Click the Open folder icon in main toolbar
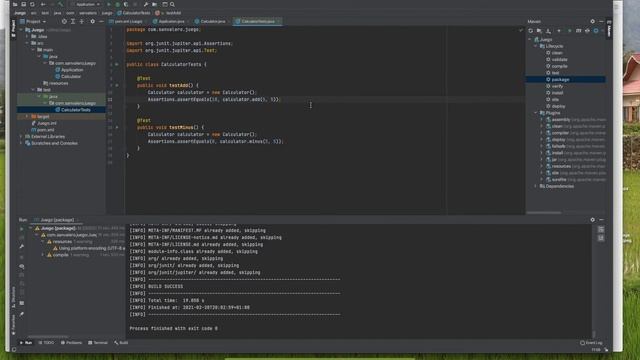The width and height of the screenshot is (640, 360). 15,4
